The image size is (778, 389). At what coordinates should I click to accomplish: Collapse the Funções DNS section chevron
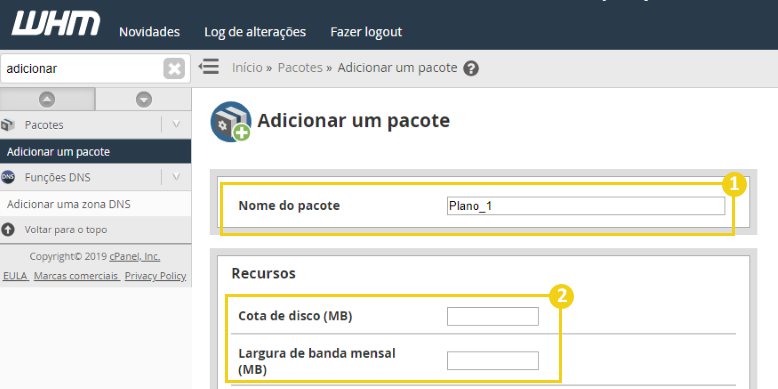(176, 177)
